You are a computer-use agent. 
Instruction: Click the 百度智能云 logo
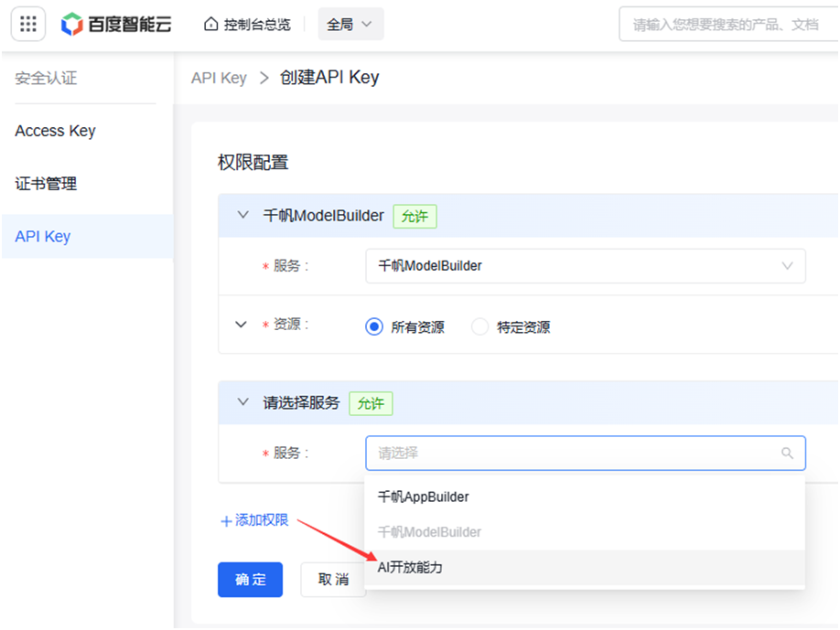point(116,24)
